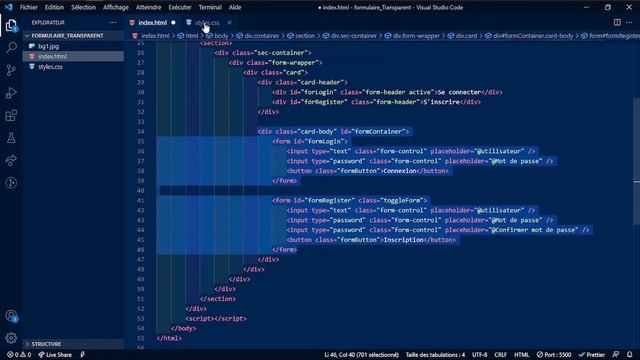
Task: Click the unsaved dot on the index.html tab
Action: [x=173, y=22]
